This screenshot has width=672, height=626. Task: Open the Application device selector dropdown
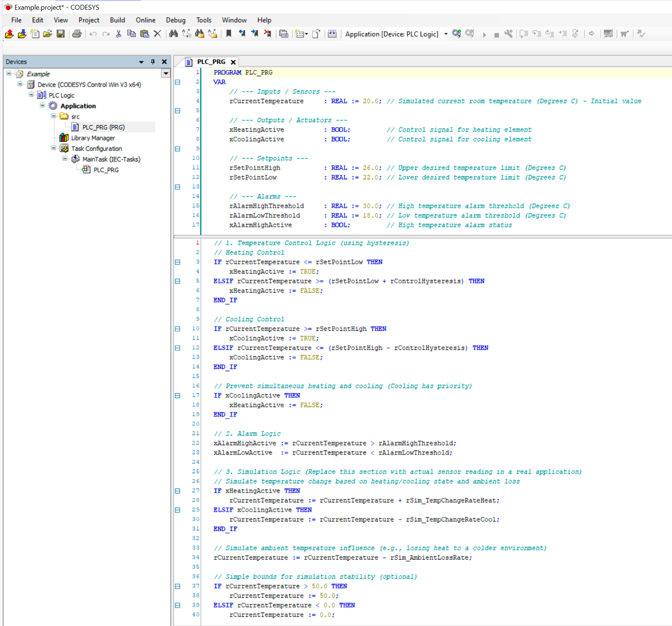(x=446, y=34)
